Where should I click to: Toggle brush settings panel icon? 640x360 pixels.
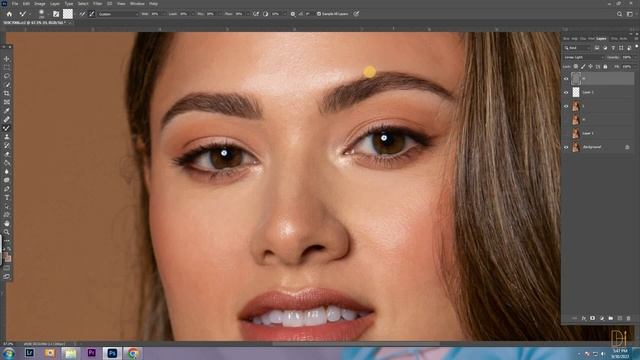(56, 14)
